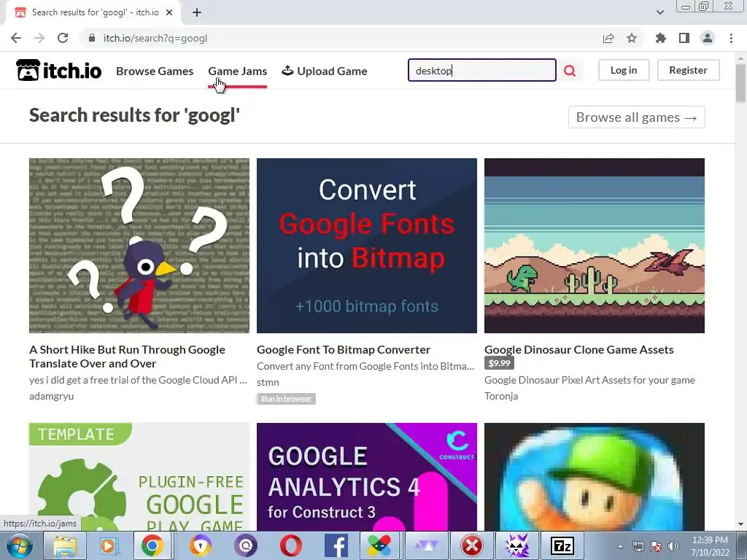Open A Short Hike Google Translate title
The height and width of the screenshot is (560, 747).
click(127, 356)
